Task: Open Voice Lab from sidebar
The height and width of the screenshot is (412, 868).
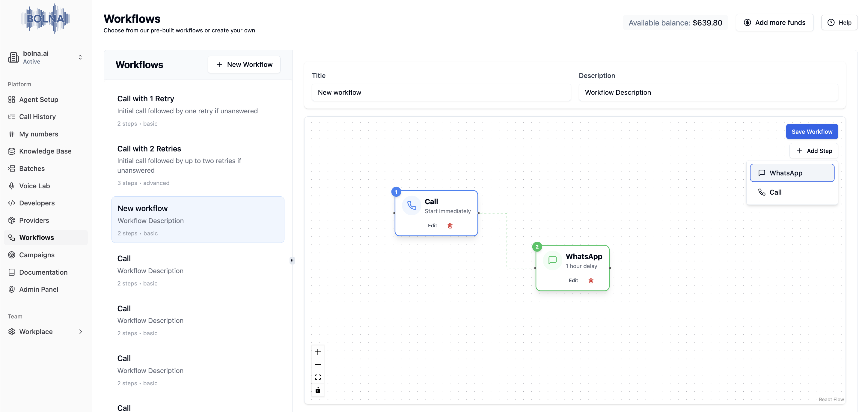Action: (34, 186)
